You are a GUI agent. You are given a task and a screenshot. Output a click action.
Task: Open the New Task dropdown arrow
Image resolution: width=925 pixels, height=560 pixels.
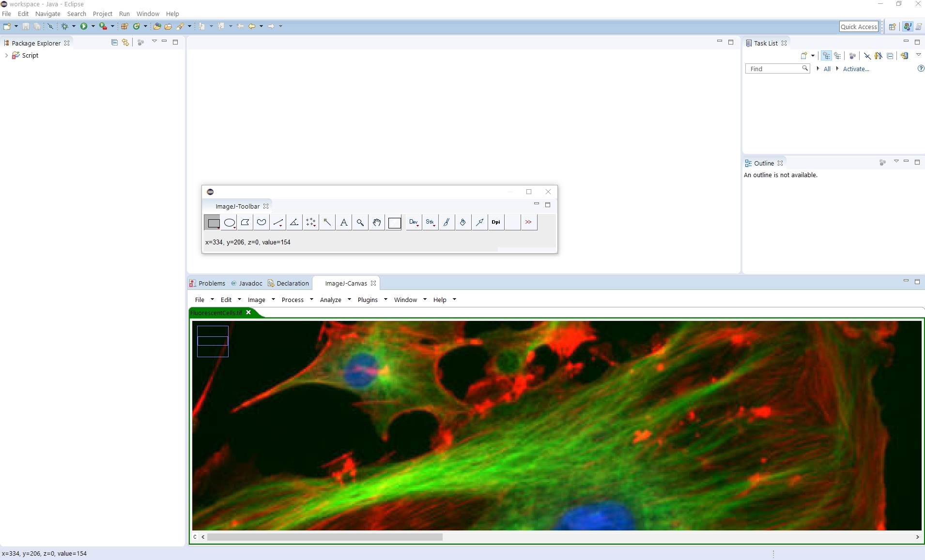click(813, 56)
